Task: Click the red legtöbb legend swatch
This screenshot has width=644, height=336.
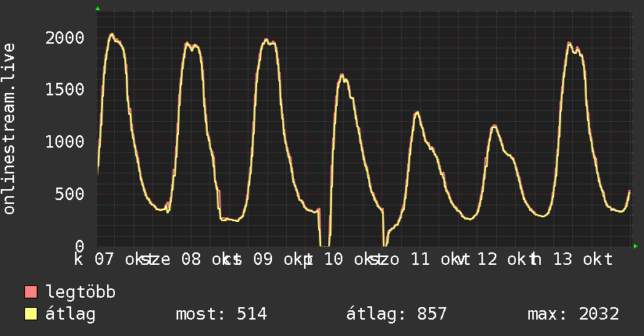Action: pos(31,293)
